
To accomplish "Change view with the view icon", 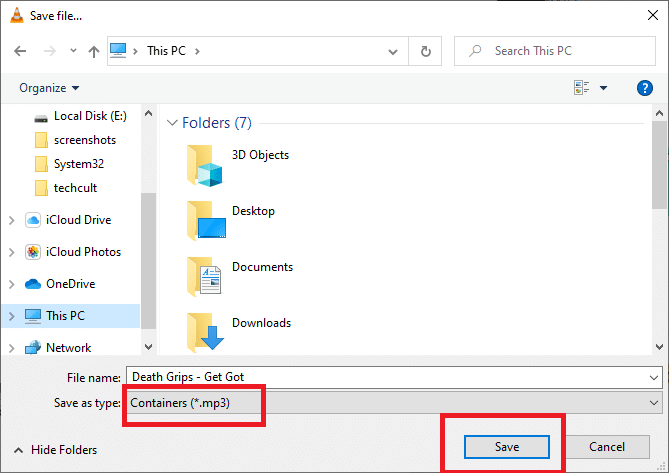I will pos(582,87).
